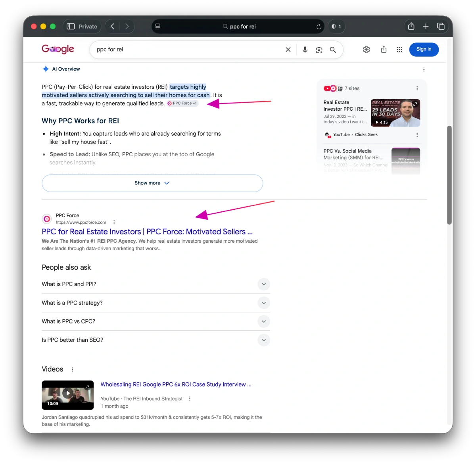This screenshot has height=464, width=476.
Task: Open Videos section options menu
Action: click(72, 370)
